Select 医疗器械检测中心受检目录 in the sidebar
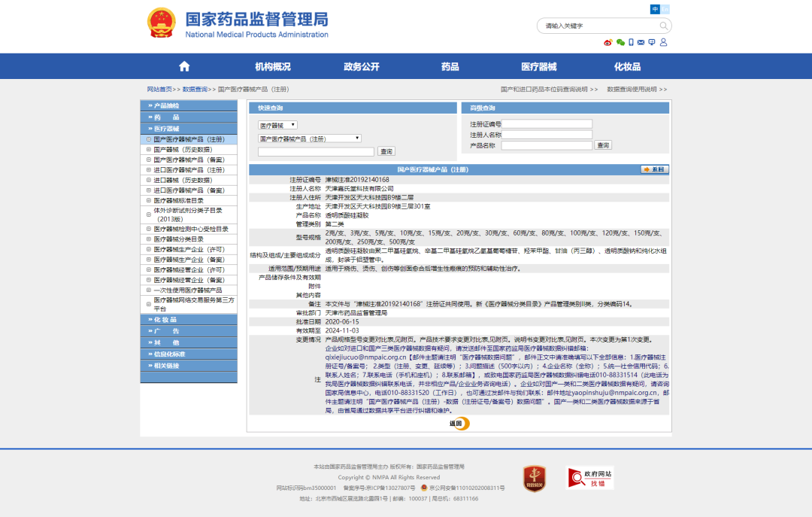This screenshot has width=812, height=517. (x=191, y=229)
